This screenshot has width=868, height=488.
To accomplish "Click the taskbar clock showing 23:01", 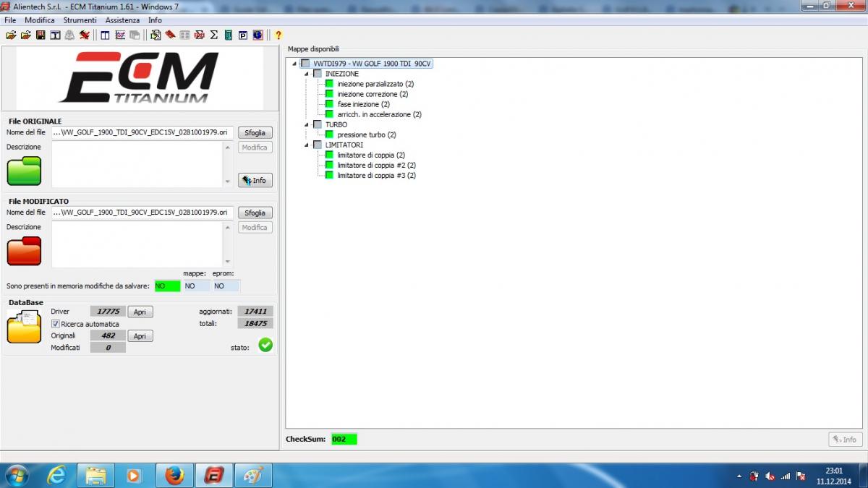I will click(x=835, y=476).
